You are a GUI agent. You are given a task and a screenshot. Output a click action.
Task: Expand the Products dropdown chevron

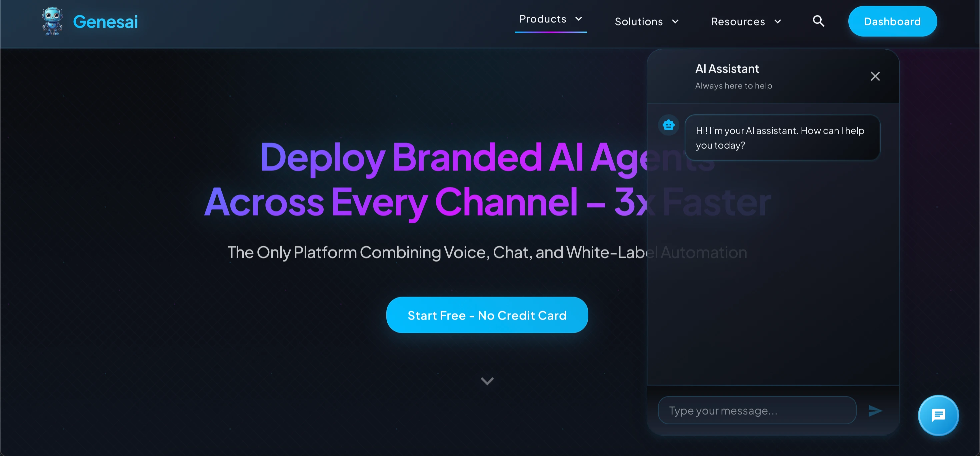point(579,19)
